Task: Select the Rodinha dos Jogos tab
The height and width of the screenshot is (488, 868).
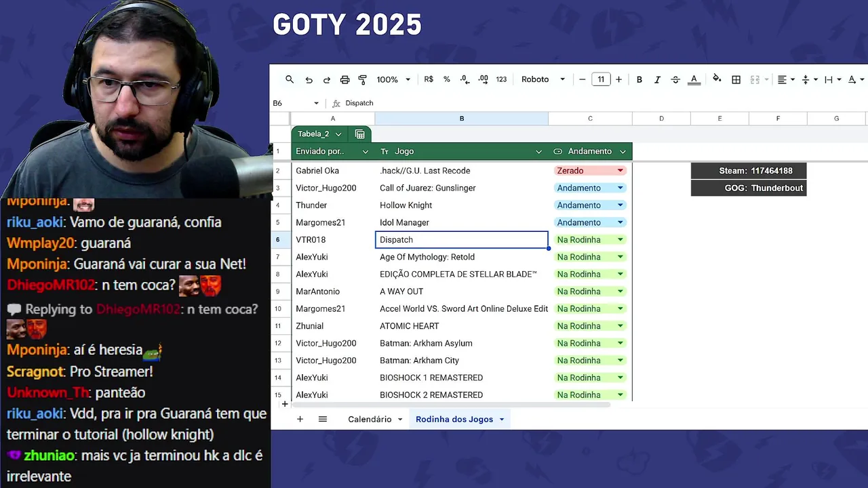Action: [454, 419]
